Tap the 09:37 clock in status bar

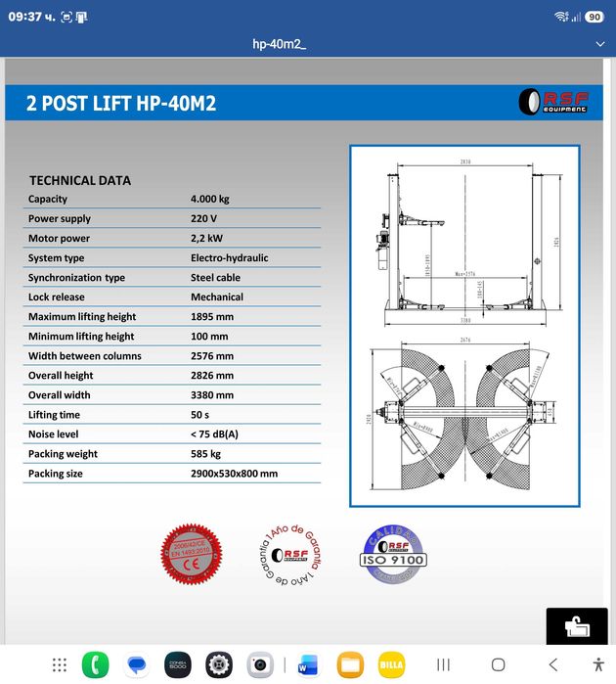[31, 17]
